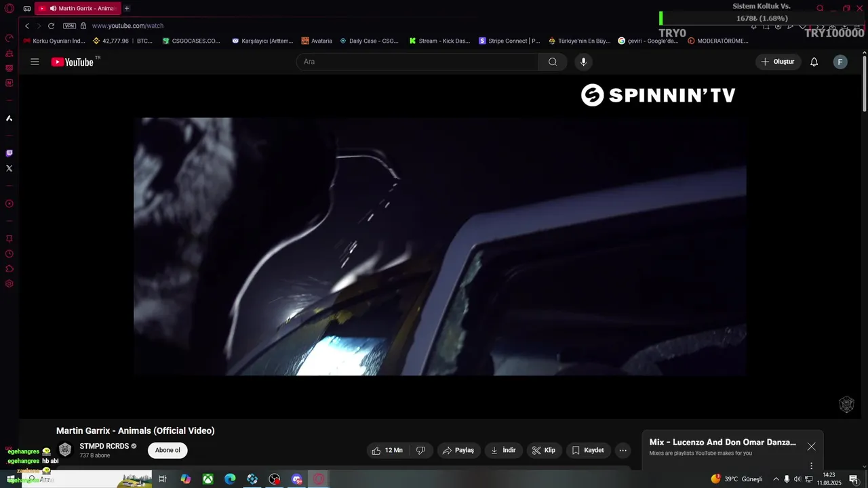This screenshot has width=868, height=488.
Task: Click the Martin Garrix - Animals video title
Action: (x=135, y=430)
